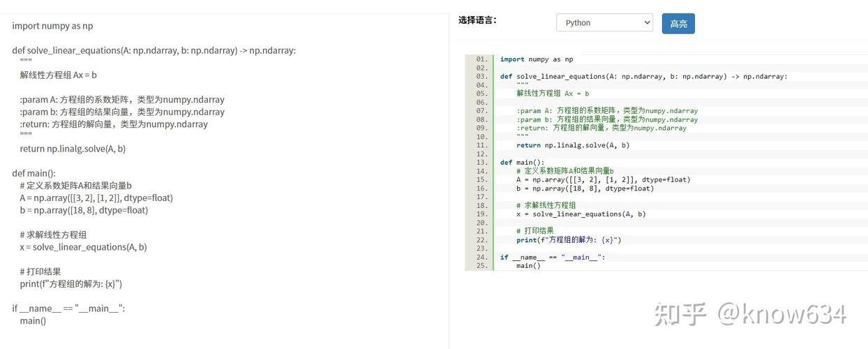Click highlighted line 25 main() call
The height and width of the screenshot is (349, 868).
(528, 265)
